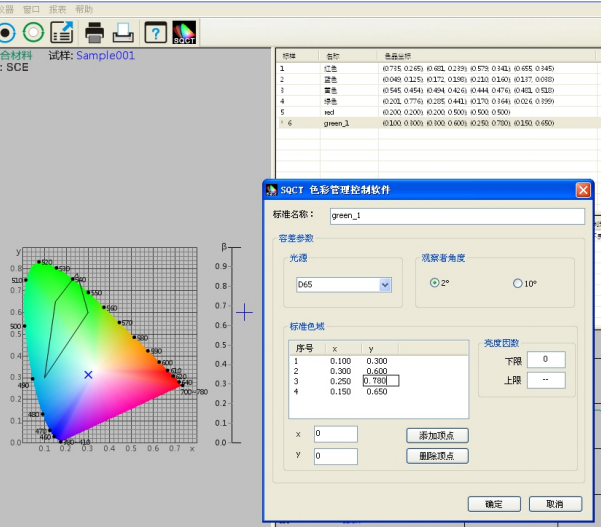This screenshot has height=528, width=601.
Task: Click the print preview icon
Action: (x=122, y=32)
